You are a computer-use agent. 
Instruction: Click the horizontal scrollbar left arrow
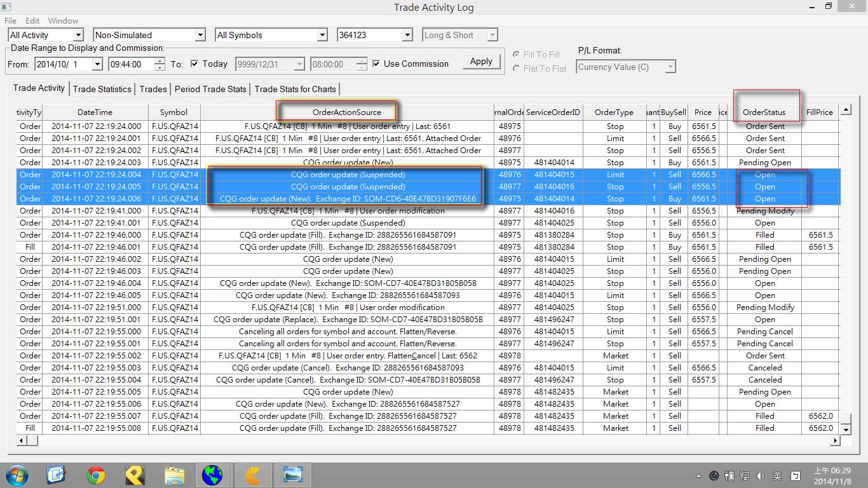[x=22, y=440]
